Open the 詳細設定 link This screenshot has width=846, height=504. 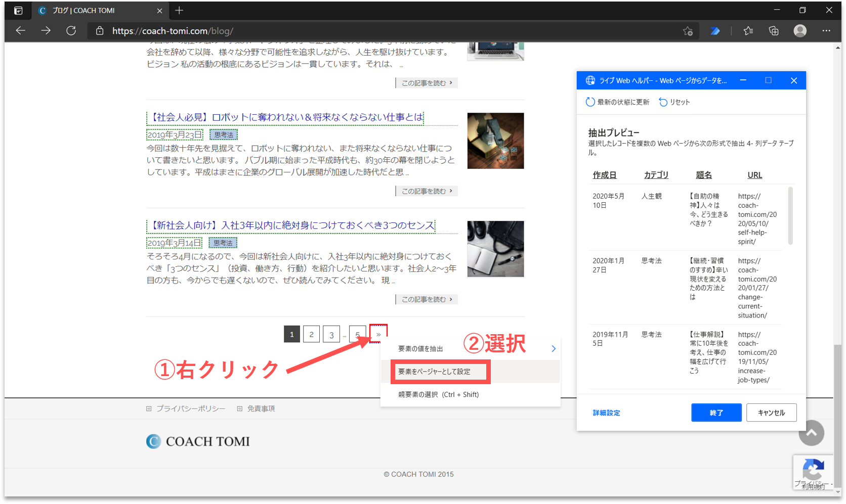(x=606, y=413)
